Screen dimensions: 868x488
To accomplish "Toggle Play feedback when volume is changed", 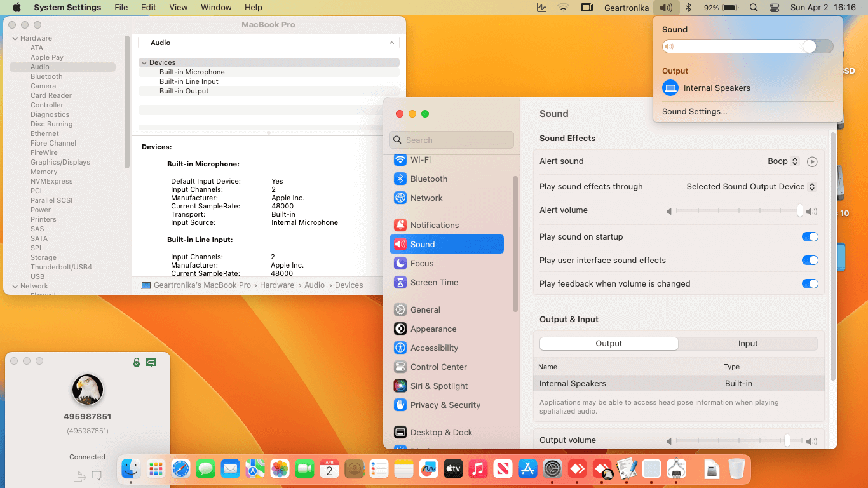I will 810,284.
